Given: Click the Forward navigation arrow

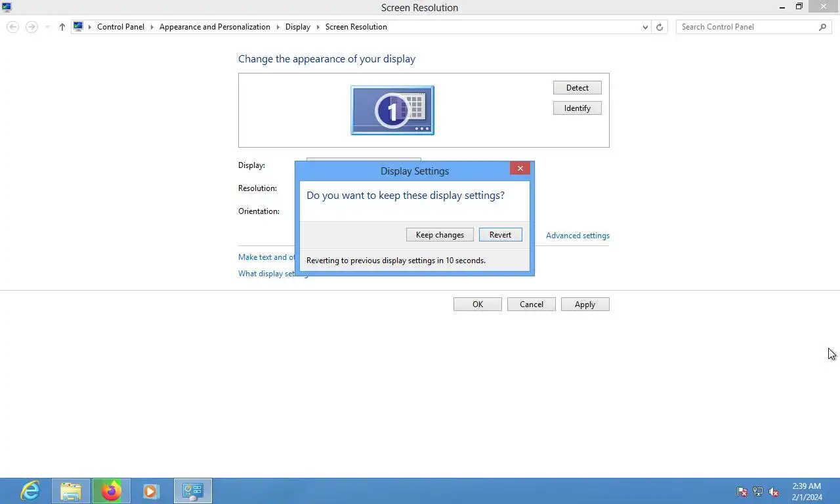Looking at the screenshot, I should (x=31, y=27).
